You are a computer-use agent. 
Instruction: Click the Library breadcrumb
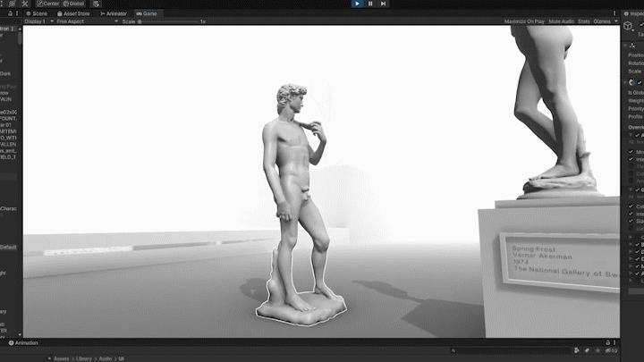[x=84, y=358]
